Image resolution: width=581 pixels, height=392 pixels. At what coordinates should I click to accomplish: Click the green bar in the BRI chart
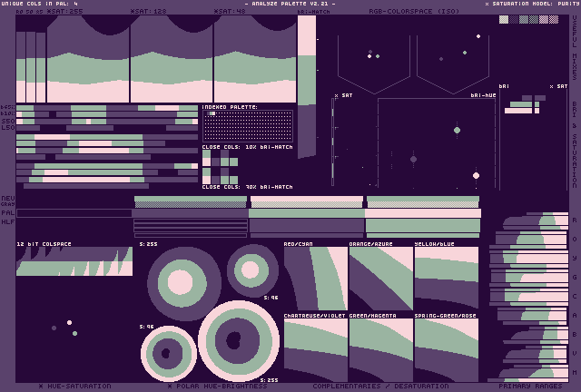tap(521, 104)
